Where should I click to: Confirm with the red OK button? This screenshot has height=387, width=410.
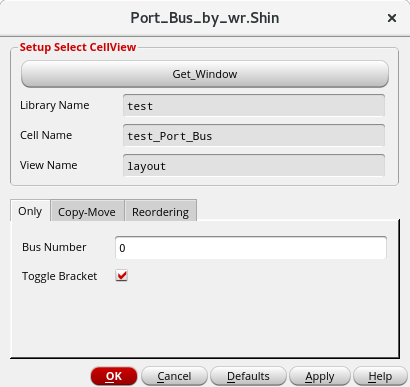114,376
